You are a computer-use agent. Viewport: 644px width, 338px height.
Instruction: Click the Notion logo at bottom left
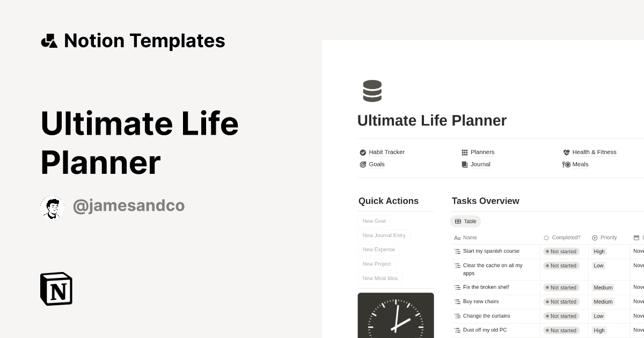coord(56,289)
